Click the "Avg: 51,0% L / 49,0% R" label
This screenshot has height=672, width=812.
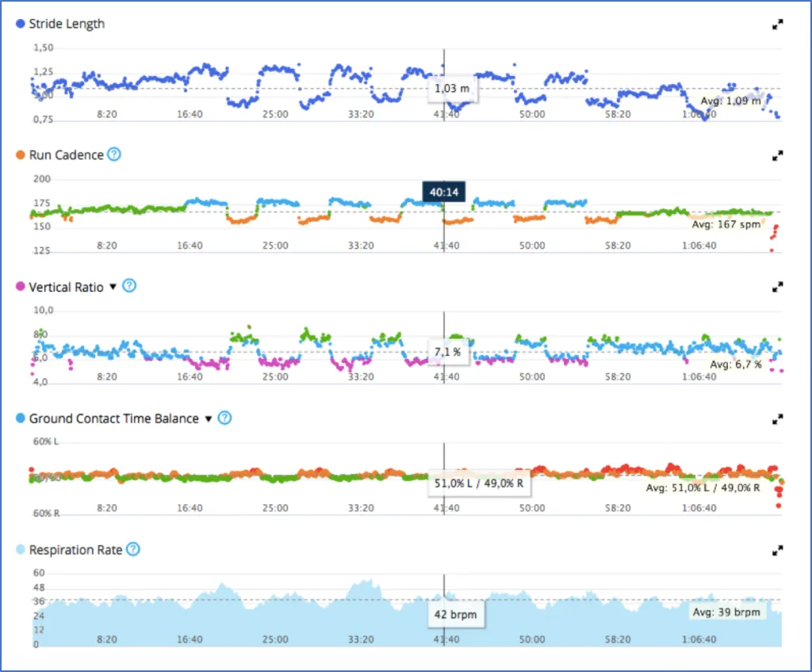(x=703, y=487)
